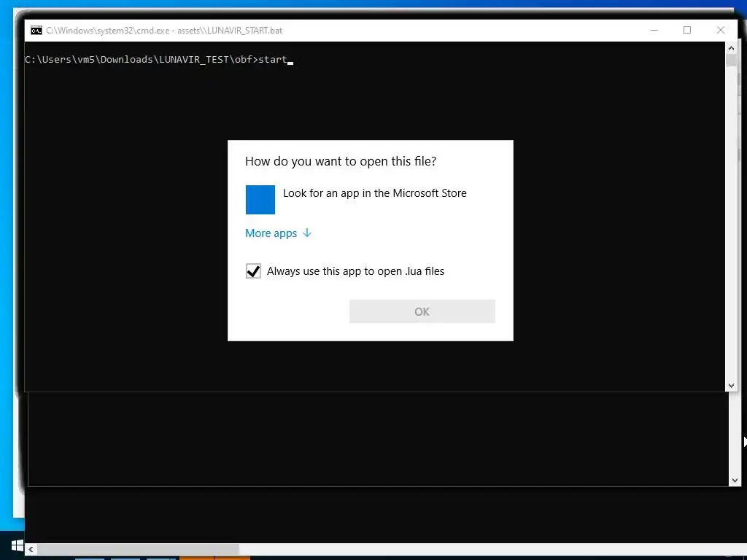The width and height of the screenshot is (747, 560).
Task: Open the Windows Start menu
Action: (18, 545)
